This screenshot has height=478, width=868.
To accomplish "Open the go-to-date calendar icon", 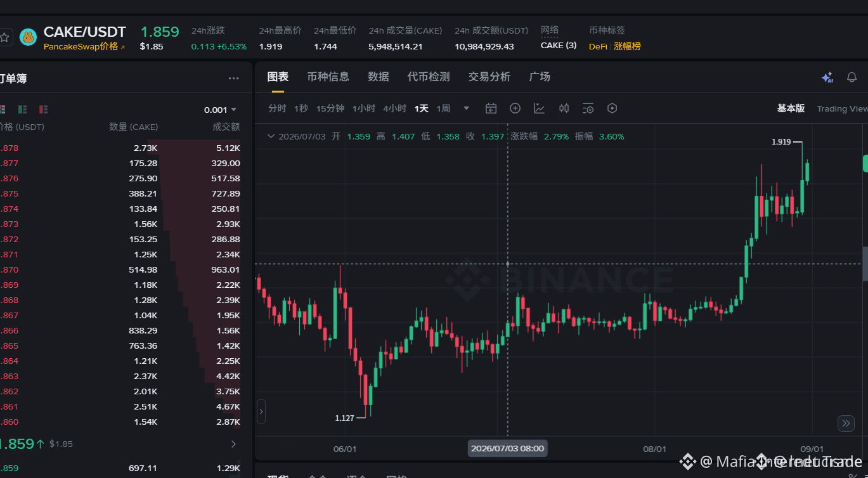I will 491,108.
